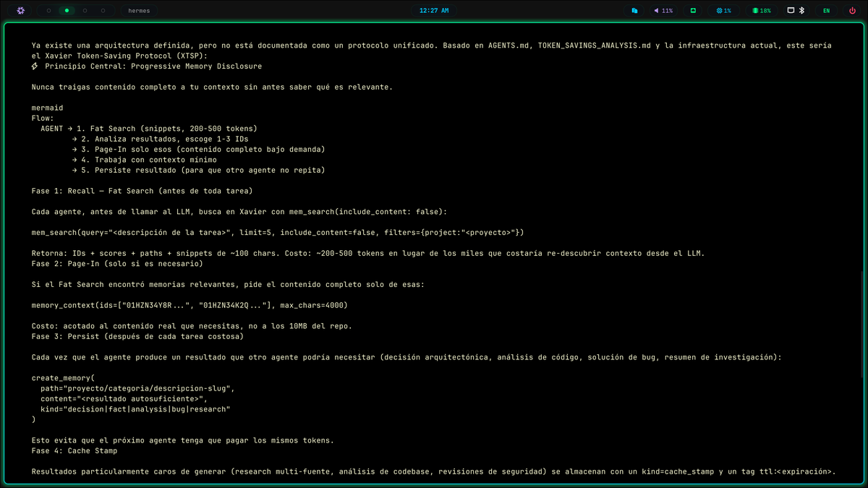This screenshot has width=868, height=488.
Task: Switch to the fourth workspace dot
Action: [103, 11]
